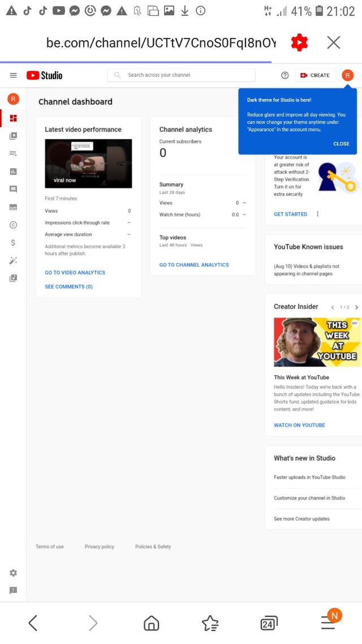Click GET STARTED for 2-Step Verification
This screenshot has width=362, height=644.
tap(290, 214)
